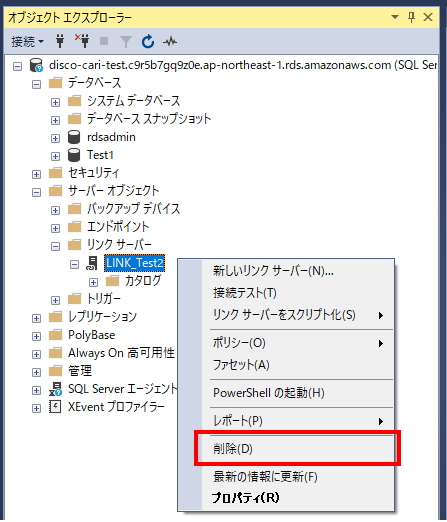Click the server database icon next to disco-cari-test
Image resolution: width=447 pixels, height=522 pixels.
point(36,65)
